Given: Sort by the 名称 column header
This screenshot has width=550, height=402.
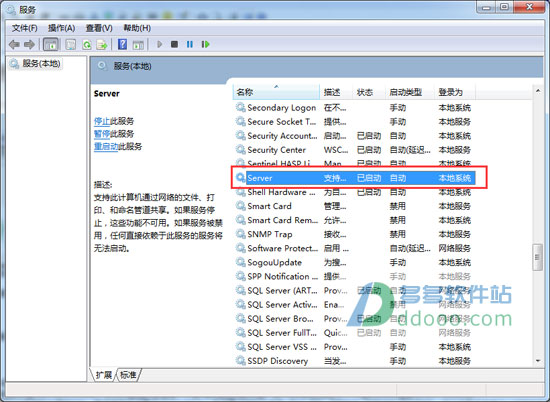Looking at the screenshot, I should pyautogui.click(x=276, y=92).
